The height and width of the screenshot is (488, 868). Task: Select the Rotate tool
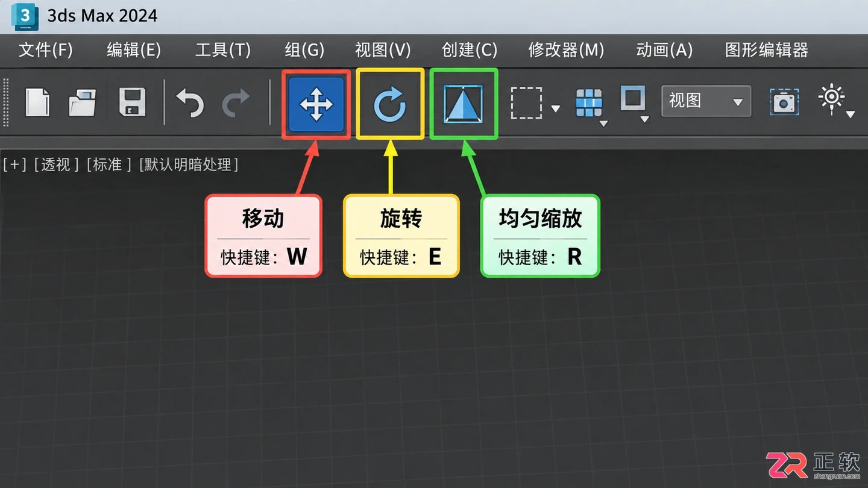pos(390,104)
